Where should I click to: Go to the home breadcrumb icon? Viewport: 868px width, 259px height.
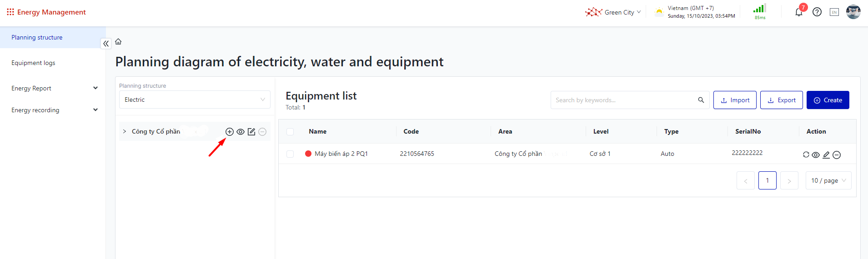[118, 42]
